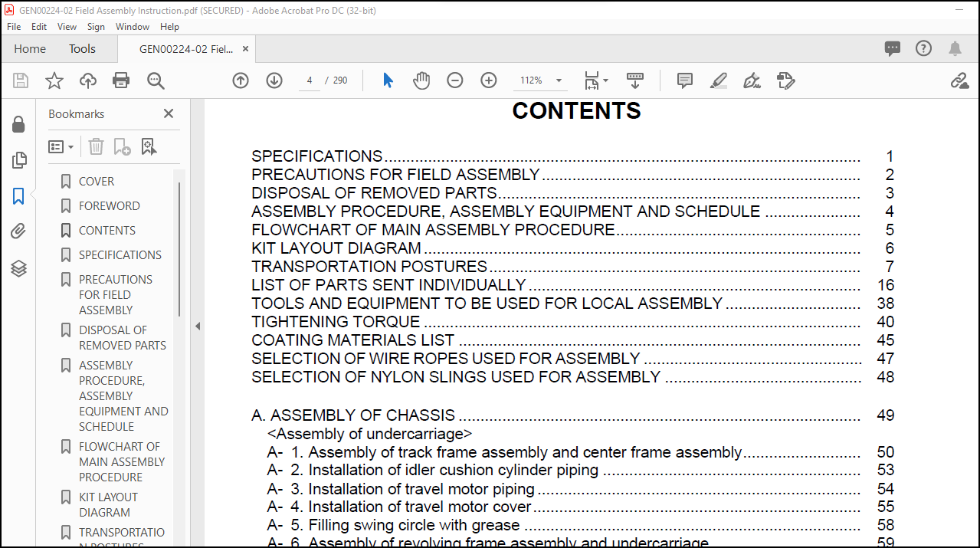The image size is (980, 548).
Task: Open the View menu
Action: click(x=67, y=26)
